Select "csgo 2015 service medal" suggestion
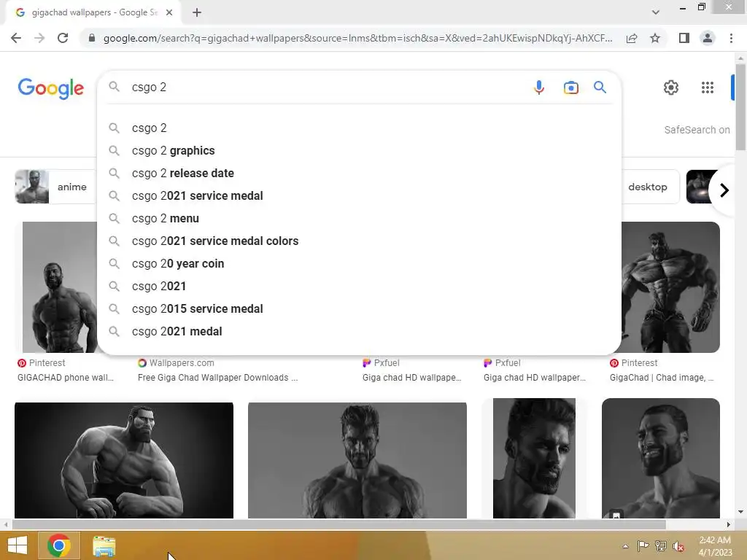The image size is (747, 560). click(x=359, y=309)
